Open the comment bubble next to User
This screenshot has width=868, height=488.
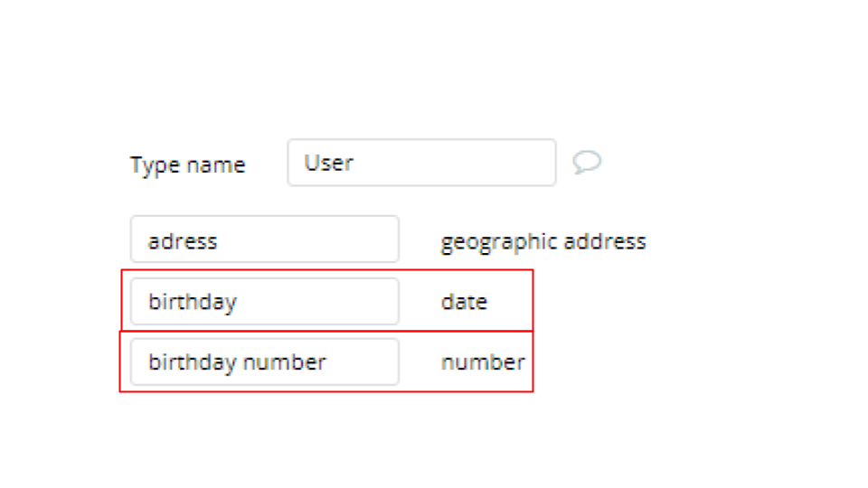tap(587, 162)
